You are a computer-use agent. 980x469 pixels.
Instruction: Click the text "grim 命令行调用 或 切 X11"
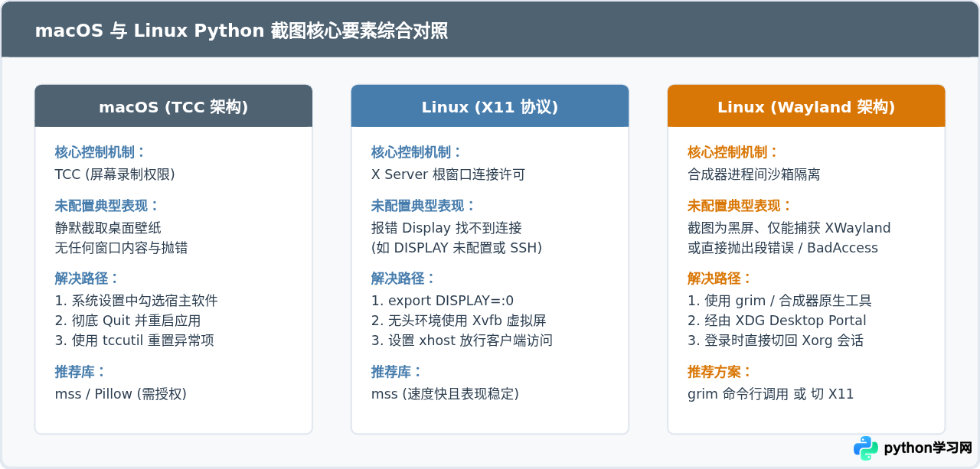(770, 394)
